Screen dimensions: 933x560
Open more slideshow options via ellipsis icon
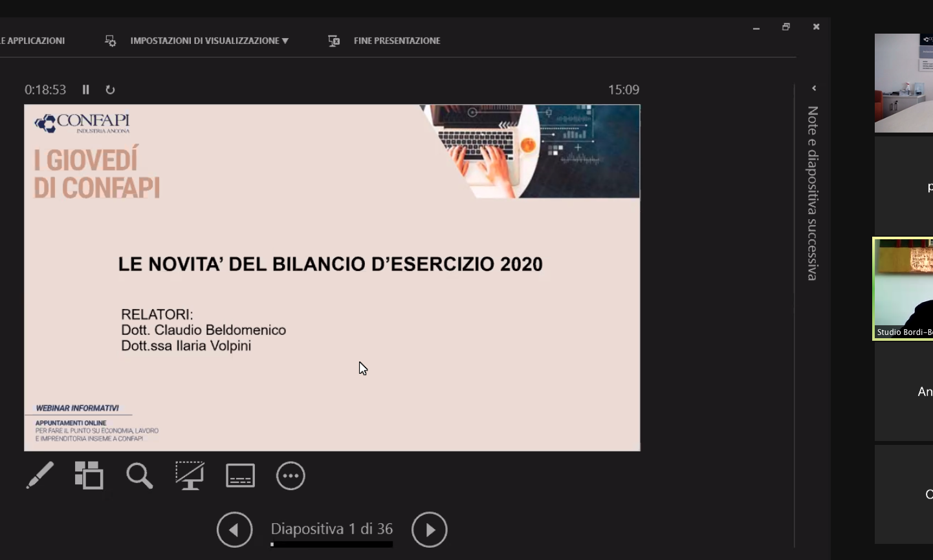pos(291,476)
